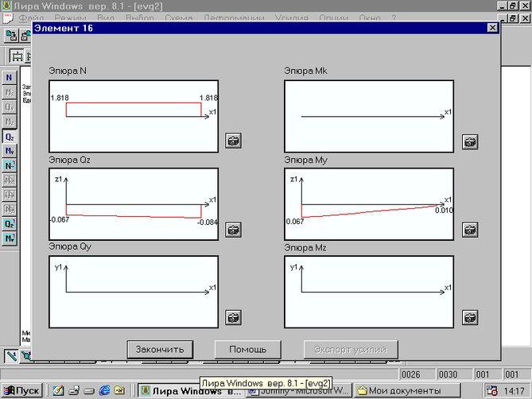Open the Окно menu
Screen dimensions: 532x399
point(370,17)
